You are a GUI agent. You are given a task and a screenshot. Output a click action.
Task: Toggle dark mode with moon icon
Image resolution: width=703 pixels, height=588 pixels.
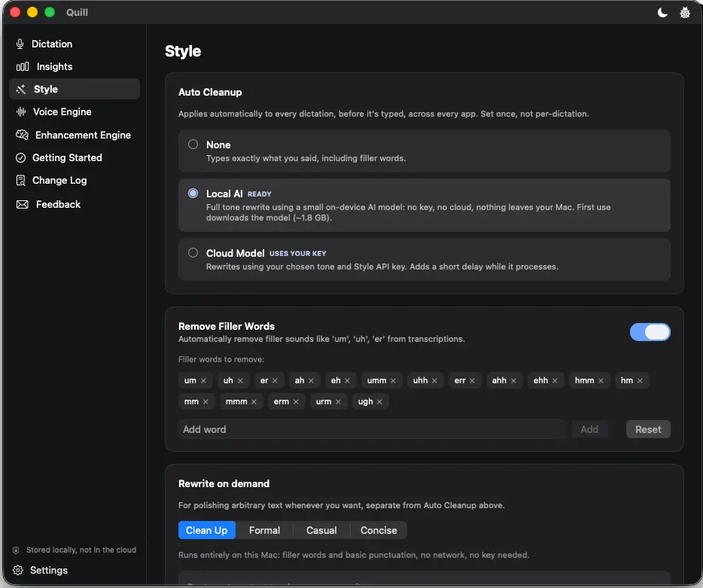pyautogui.click(x=662, y=13)
